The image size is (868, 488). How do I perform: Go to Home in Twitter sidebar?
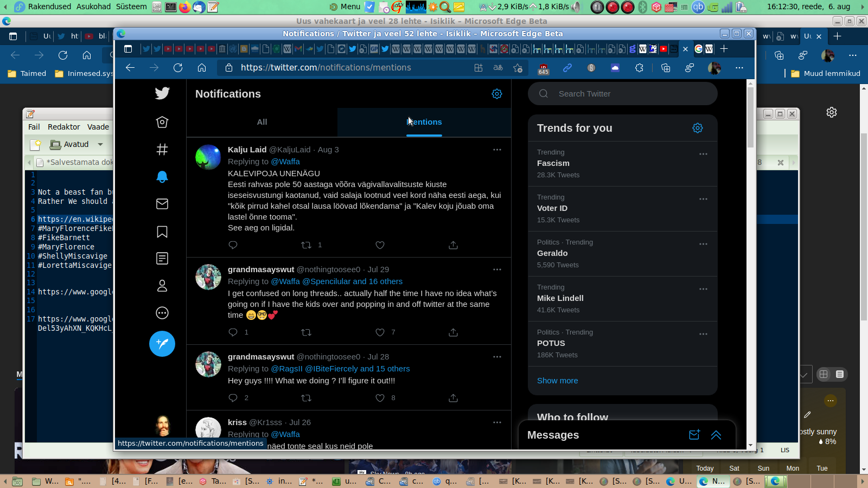point(162,122)
